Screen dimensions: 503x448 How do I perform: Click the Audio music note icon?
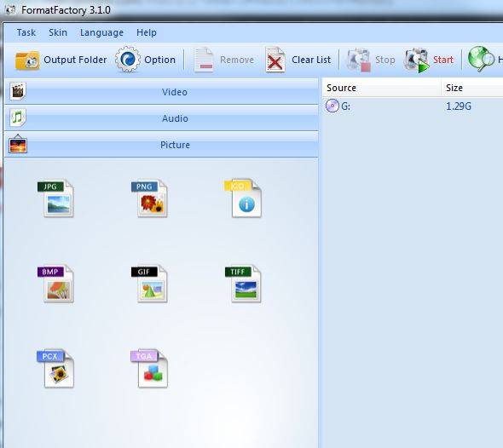18,118
